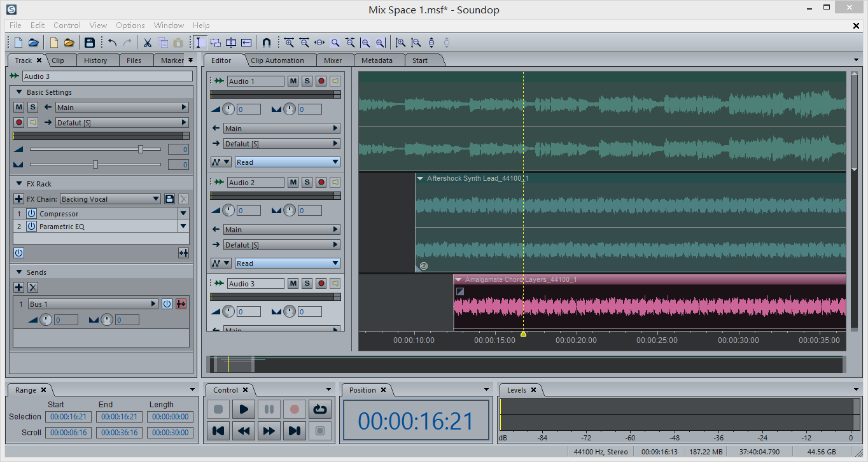Image resolution: width=868 pixels, height=462 pixels.
Task: Arm Audio 3 track for recording
Action: 321,284
